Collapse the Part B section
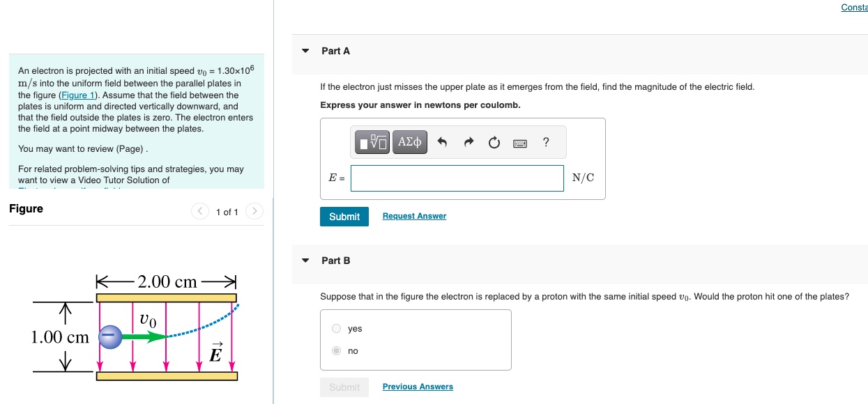 305,260
